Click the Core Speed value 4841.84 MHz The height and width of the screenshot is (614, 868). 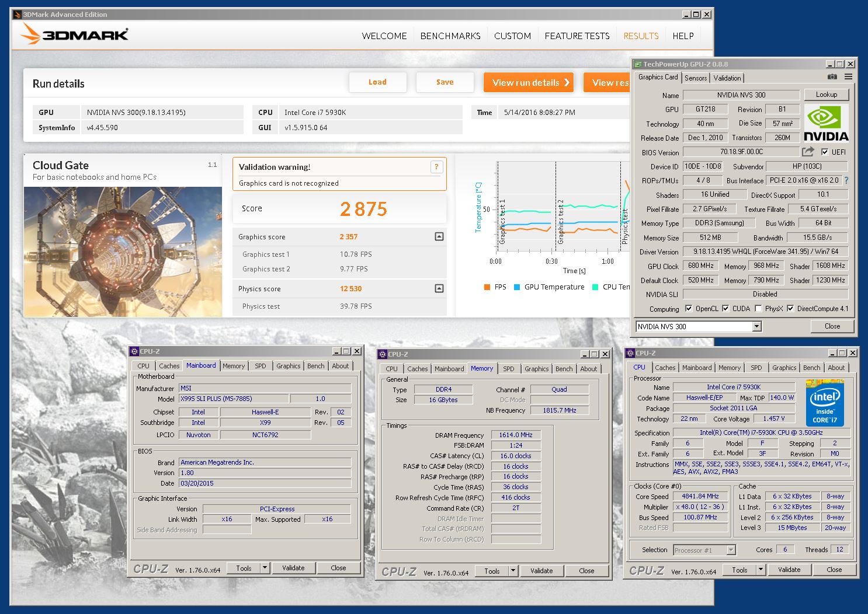tap(700, 496)
